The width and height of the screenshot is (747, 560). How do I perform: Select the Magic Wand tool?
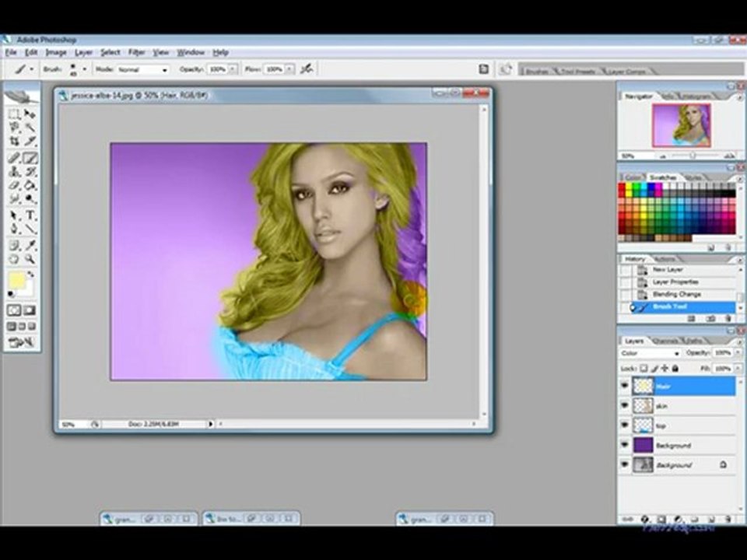tap(30, 127)
